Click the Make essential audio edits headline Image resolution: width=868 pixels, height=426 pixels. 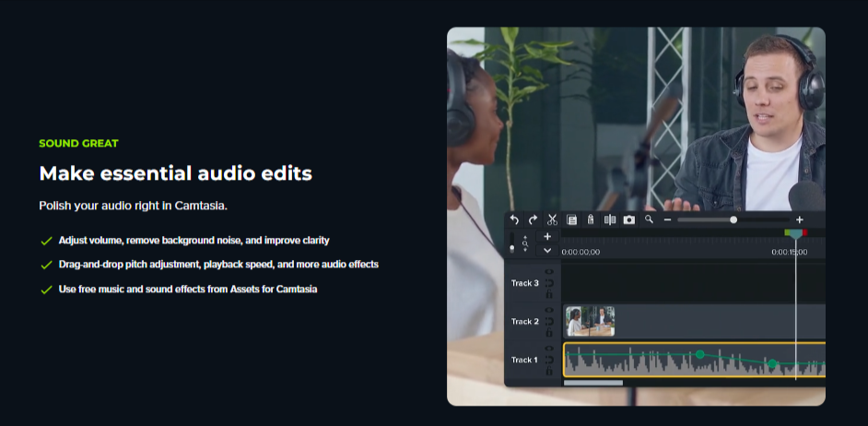(175, 173)
